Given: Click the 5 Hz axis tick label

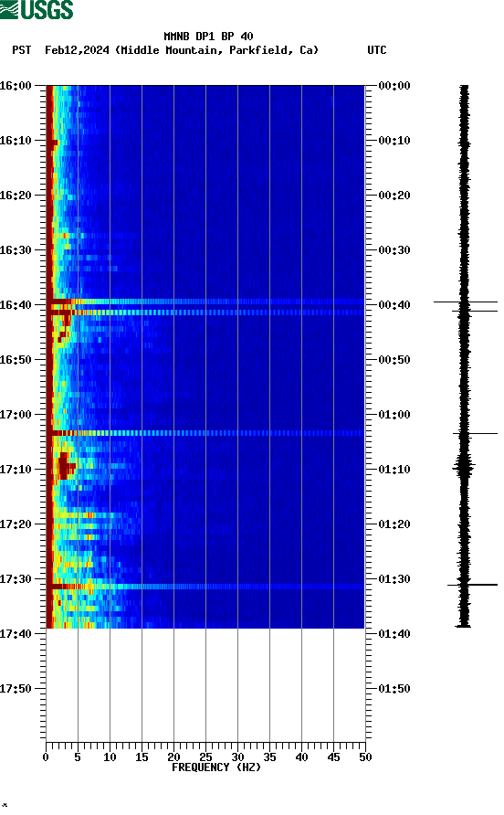Looking at the screenshot, I should pyautogui.click(x=78, y=757).
